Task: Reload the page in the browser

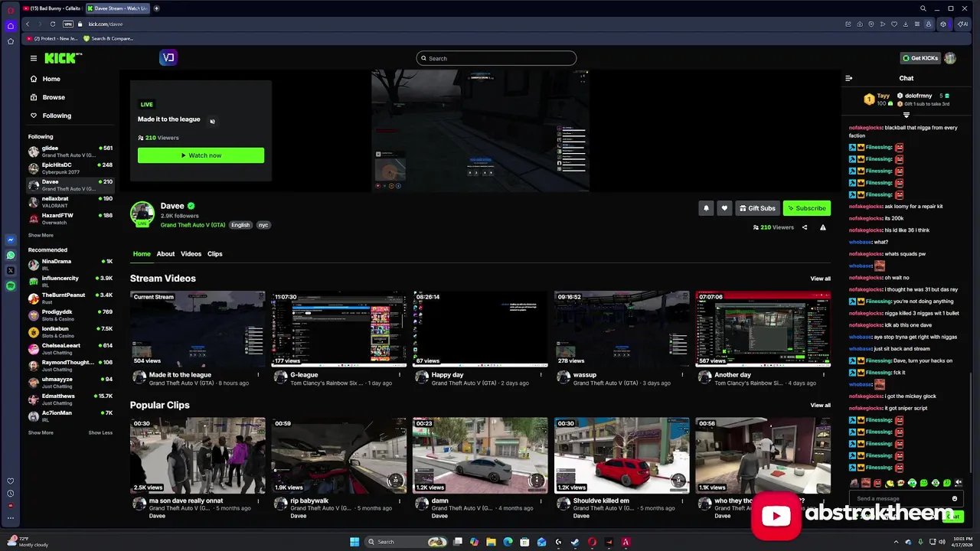Action: click(52, 24)
